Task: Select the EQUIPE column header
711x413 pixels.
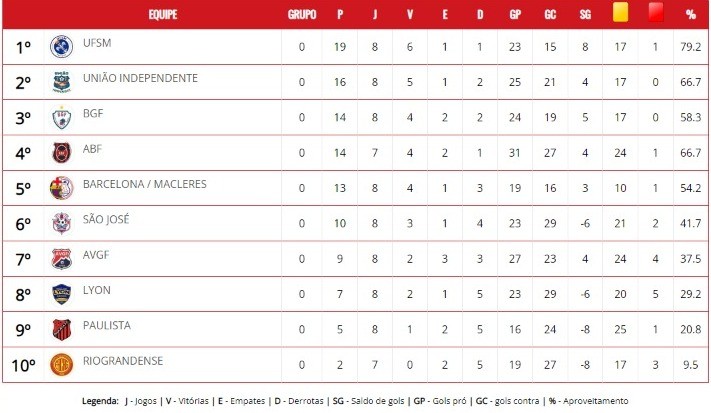Action: click(163, 15)
